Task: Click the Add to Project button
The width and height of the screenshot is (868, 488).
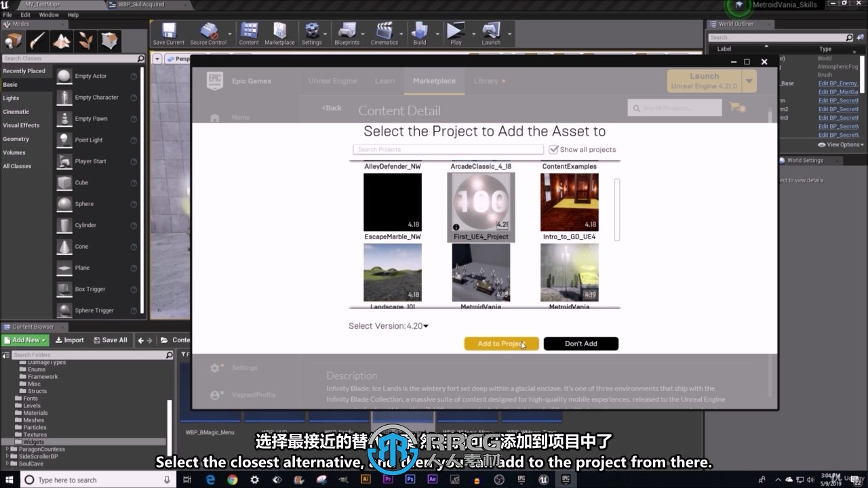Action: pyautogui.click(x=502, y=344)
